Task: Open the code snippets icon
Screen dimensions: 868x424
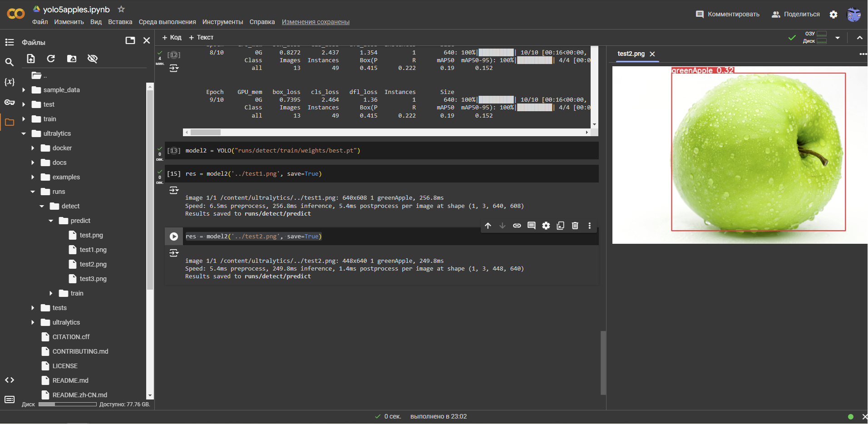Action: tap(10, 380)
